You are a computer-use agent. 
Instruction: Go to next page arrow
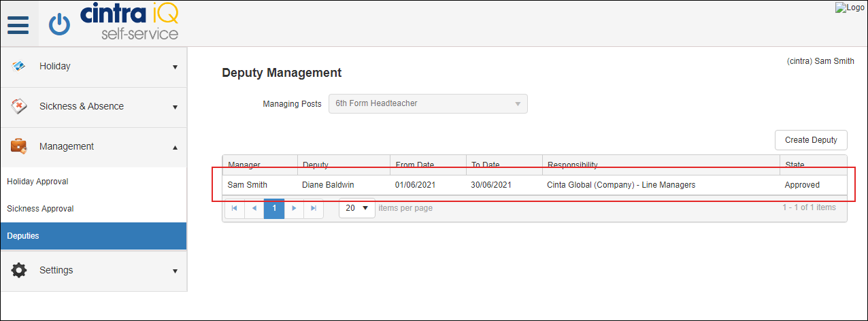point(294,208)
